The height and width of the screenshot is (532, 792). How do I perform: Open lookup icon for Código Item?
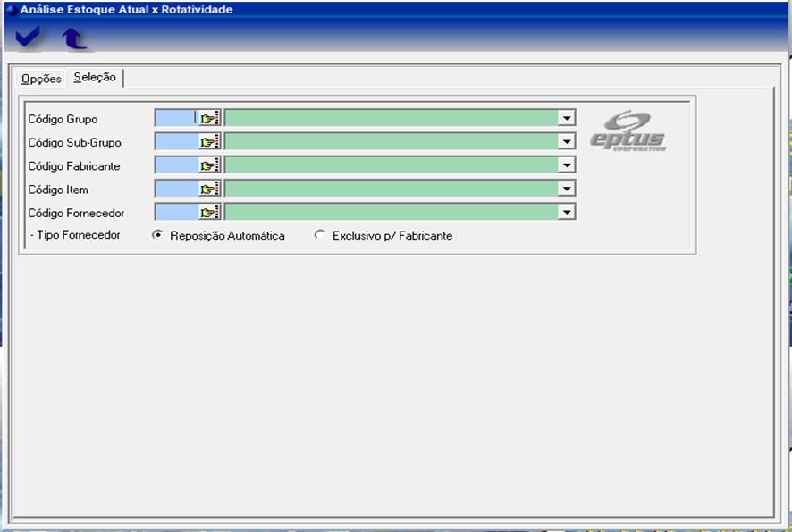coord(209,189)
